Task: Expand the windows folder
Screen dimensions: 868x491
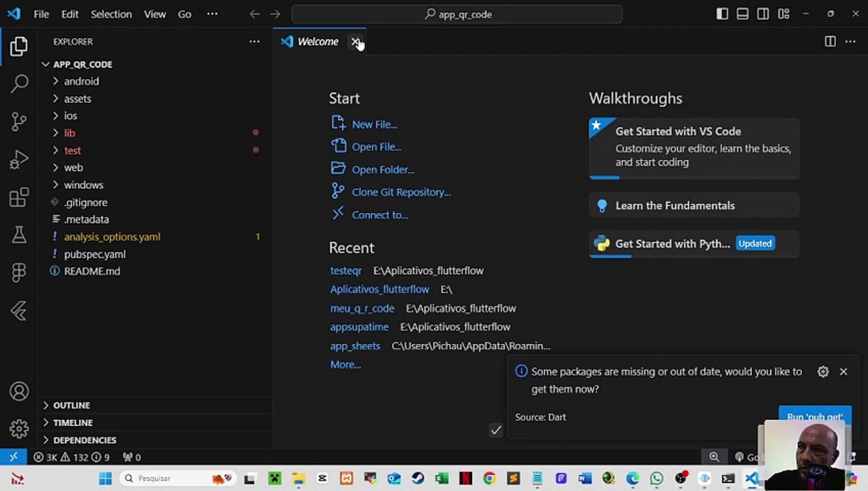Action: click(156, 185)
